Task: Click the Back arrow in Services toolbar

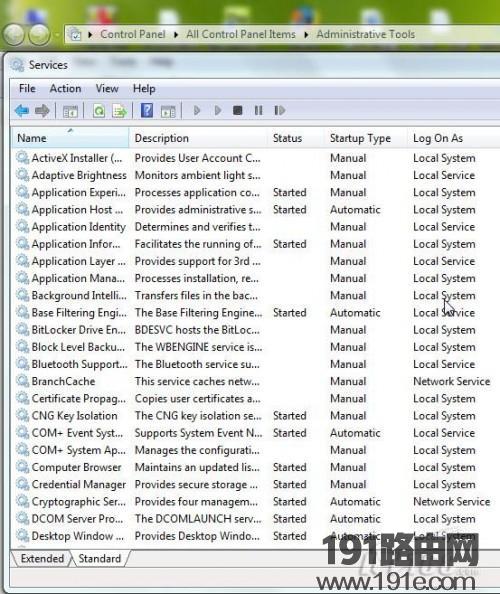Action: pos(22,111)
